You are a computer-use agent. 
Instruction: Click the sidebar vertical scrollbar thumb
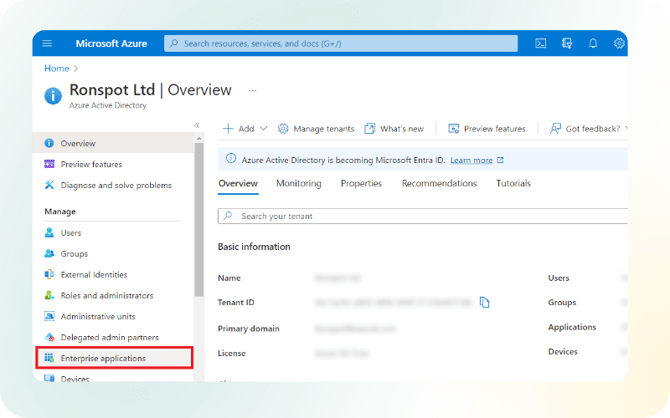tap(199, 219)
